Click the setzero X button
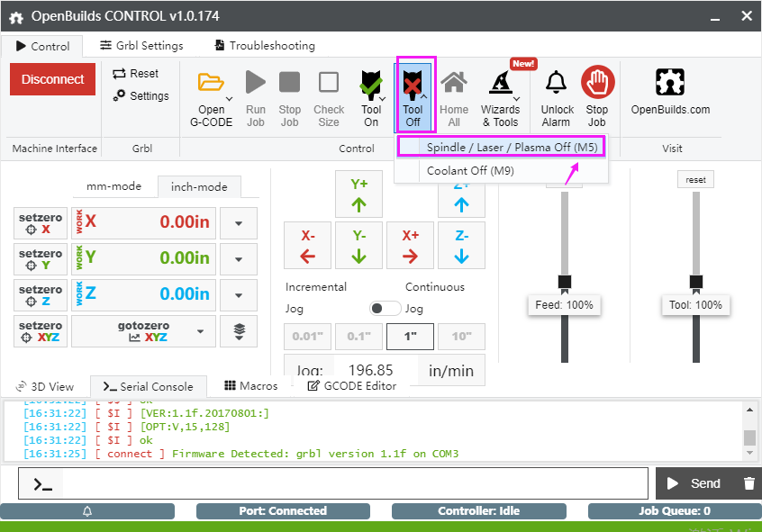 (x=41, y=223)
